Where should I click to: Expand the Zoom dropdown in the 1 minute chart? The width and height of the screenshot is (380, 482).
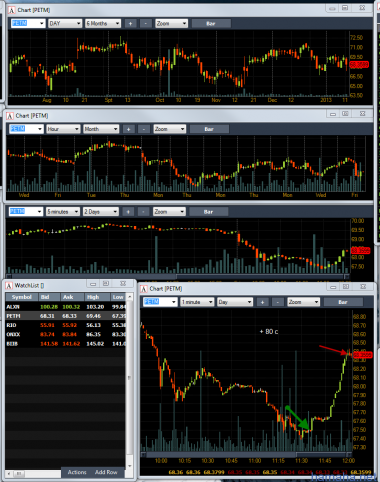tap(303, 302)
